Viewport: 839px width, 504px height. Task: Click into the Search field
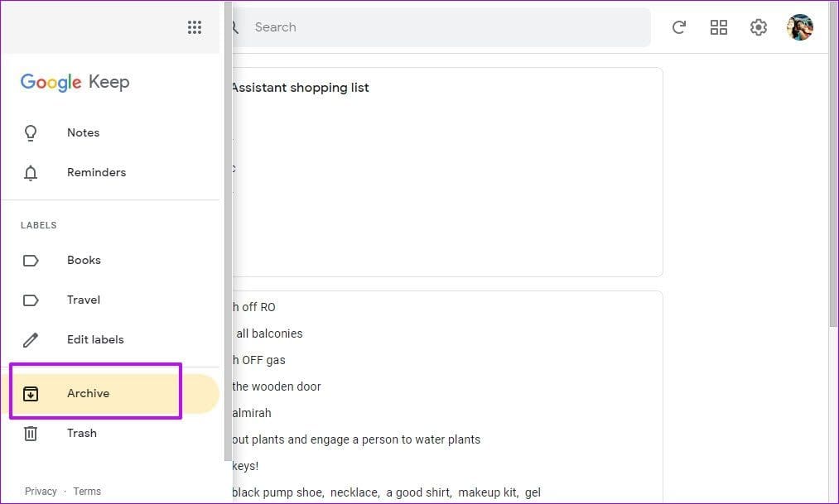441,27
